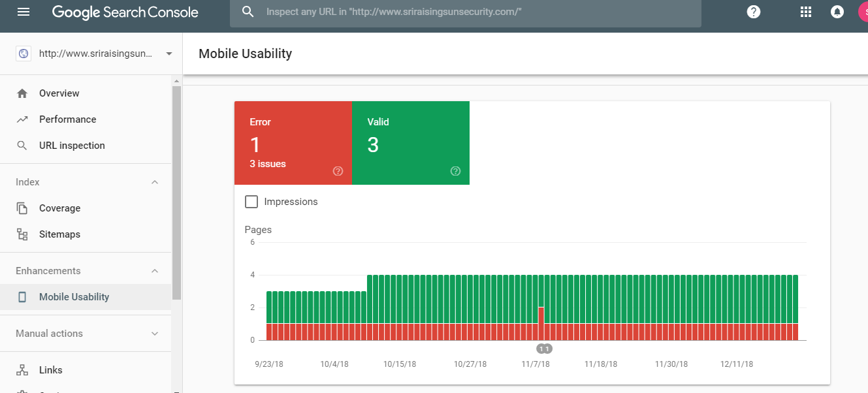Collapse the Index section
Viewport: 868px width, 393px height.
click(155, 181)
